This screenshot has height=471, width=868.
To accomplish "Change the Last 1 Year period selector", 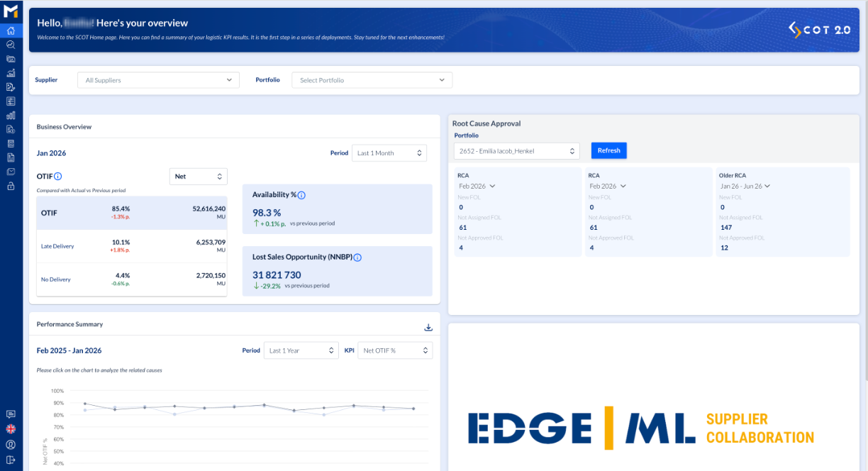I will [x=301, y=350].
